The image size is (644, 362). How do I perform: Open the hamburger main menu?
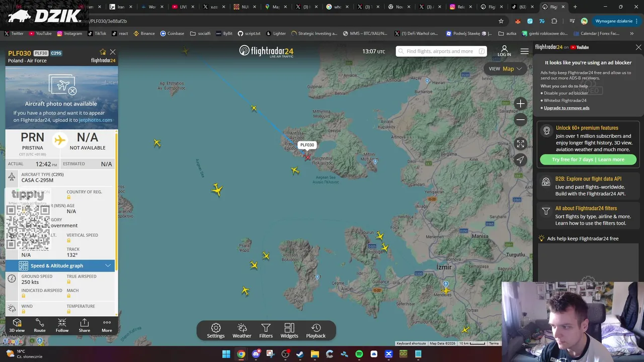coord(525,51)
